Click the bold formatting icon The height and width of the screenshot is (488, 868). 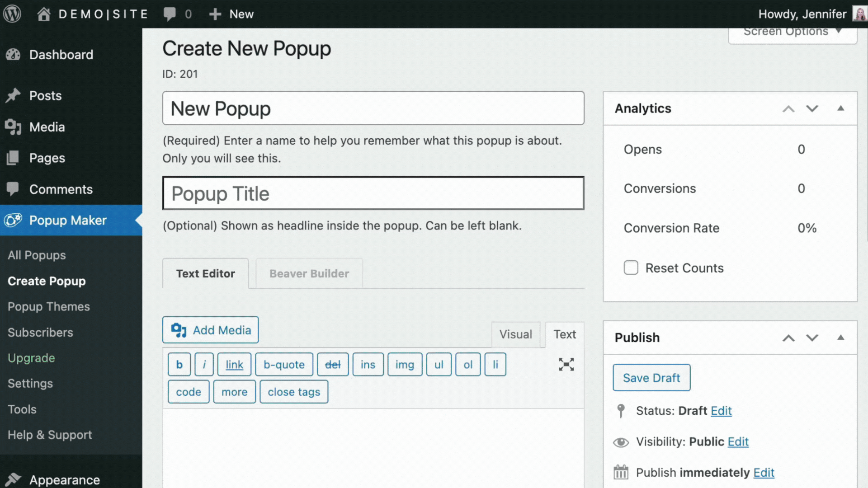click(179, 365)
